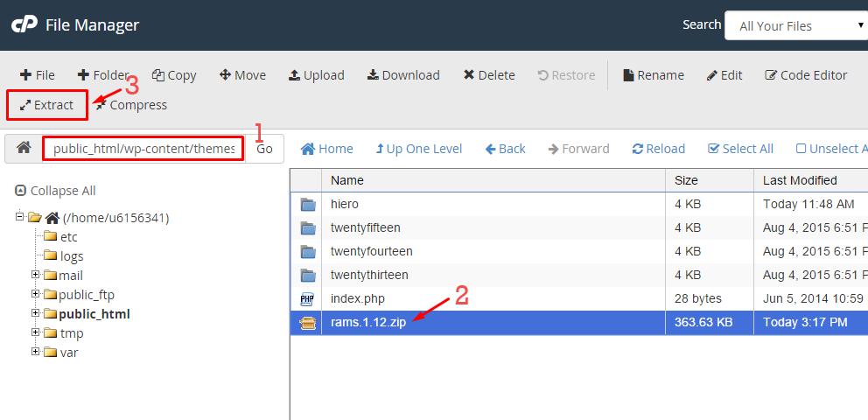Collapse the /home/u6156341 root node
This screenshot has width=868, height=420.
click(20, 216)
